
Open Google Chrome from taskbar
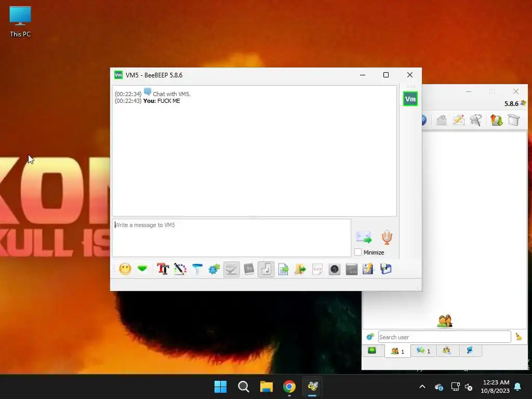click(x=289, y=387)
